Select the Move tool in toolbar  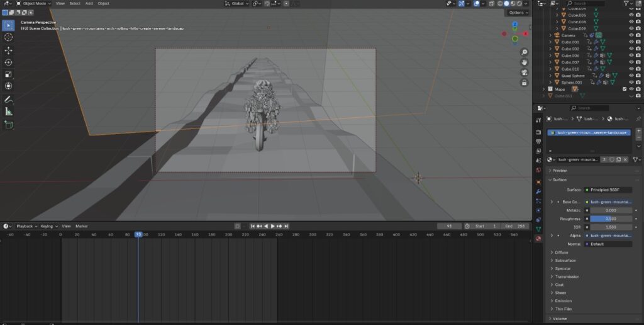(x=9, y=50)
